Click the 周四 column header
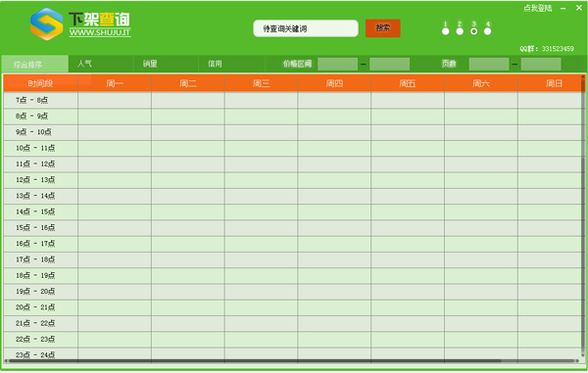The image size is (588, 373). pyautogui.click(x=334, y=83)
